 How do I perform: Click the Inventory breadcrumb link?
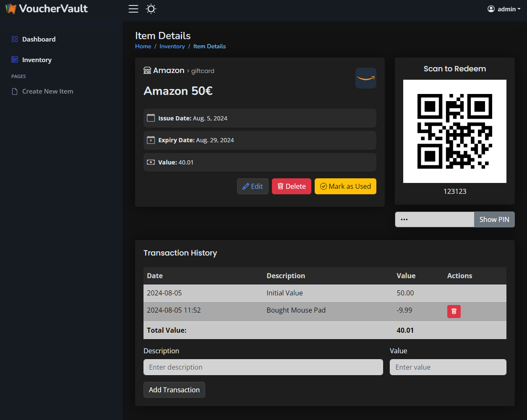(172, 46)
